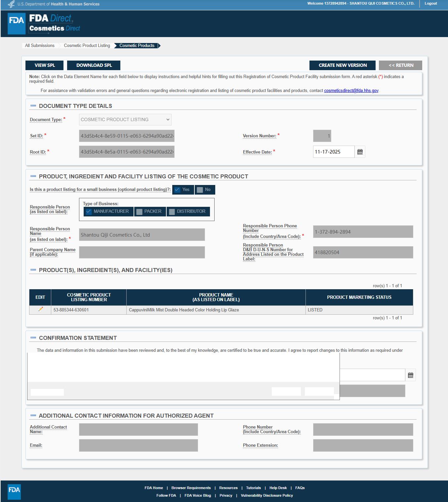This screenshot has width=448, height=502.
Task: Click the cosmeticsdirect@fda.hhs.gov email link
Action: click(x=351, y=91)
